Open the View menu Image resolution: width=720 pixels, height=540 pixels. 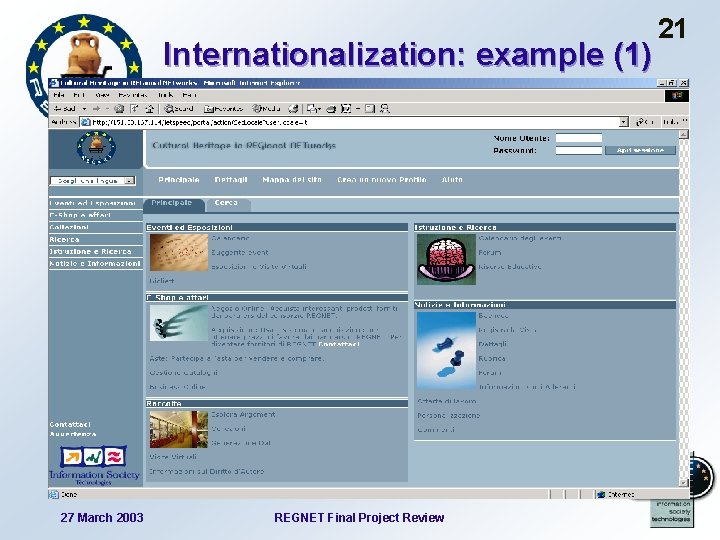coord(102,96)
